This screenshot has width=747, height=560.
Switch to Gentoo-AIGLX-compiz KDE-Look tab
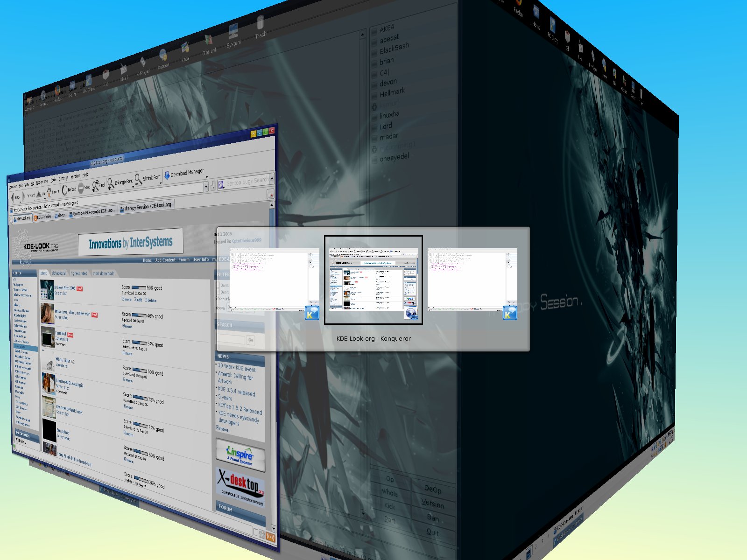pyautogui.click(x=92, y=212)
